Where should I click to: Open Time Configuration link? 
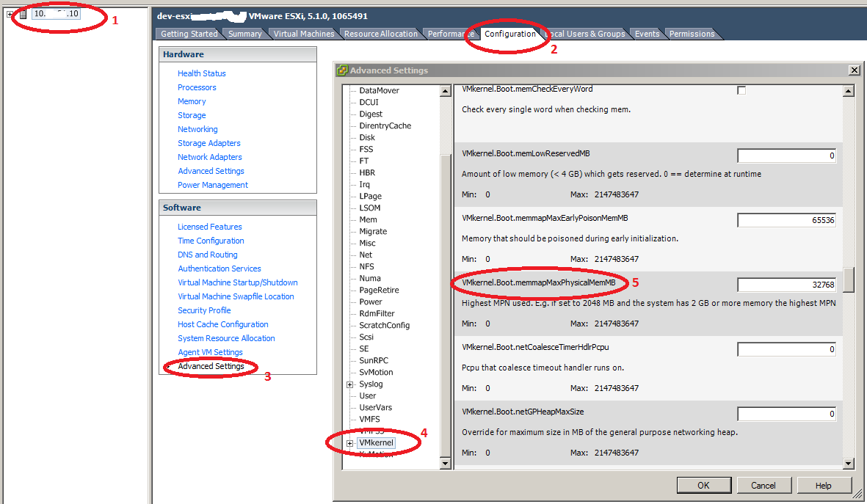click(x=211, y=241)
